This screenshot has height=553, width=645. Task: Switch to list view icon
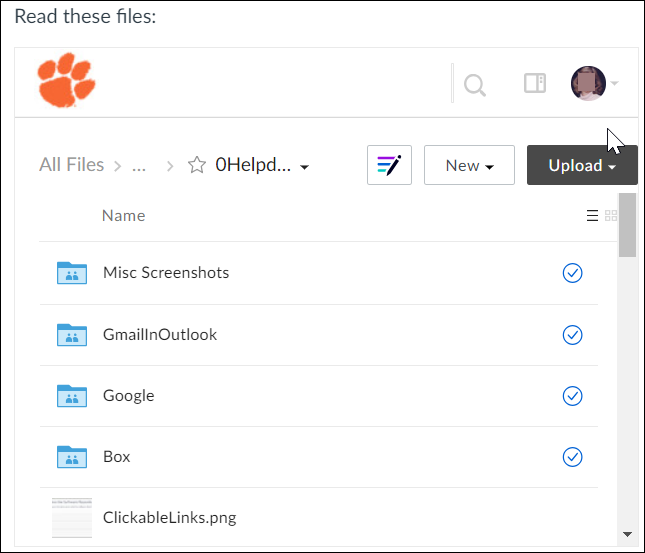click(x=592, y=216)
